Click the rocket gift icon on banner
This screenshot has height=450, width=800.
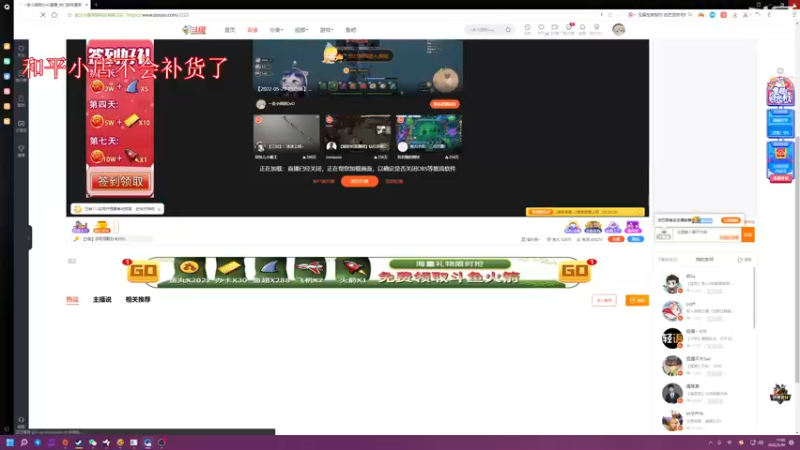click(353, 271)
